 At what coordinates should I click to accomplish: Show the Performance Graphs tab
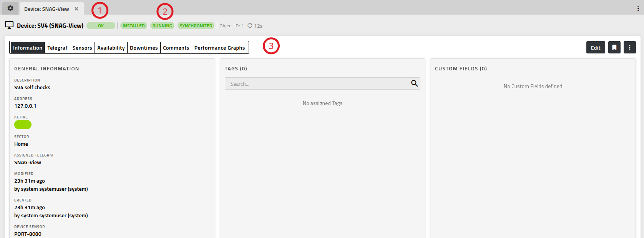pyautogui.click(x=219, y=48)
